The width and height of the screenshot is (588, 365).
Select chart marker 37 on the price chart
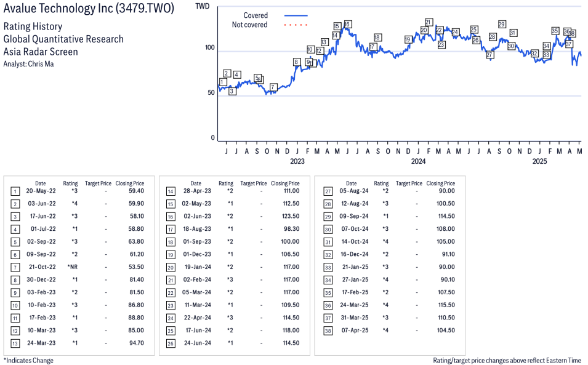tap(569, 44)
